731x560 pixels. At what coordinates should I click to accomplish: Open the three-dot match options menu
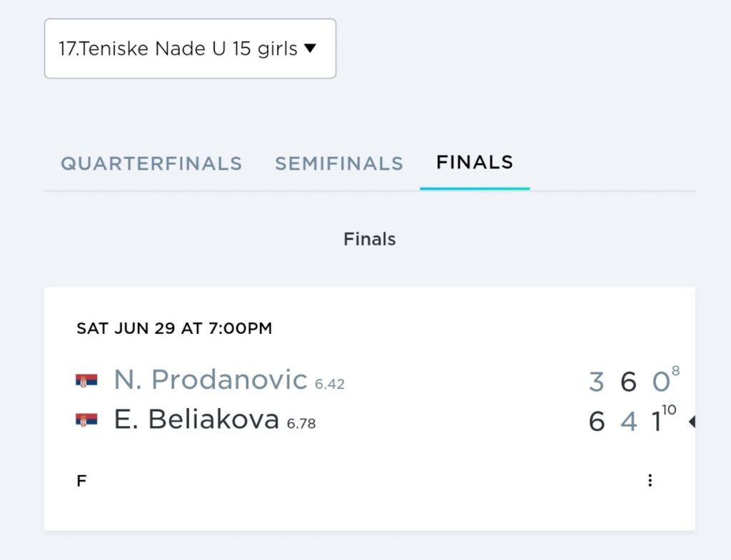click(650, 480)
